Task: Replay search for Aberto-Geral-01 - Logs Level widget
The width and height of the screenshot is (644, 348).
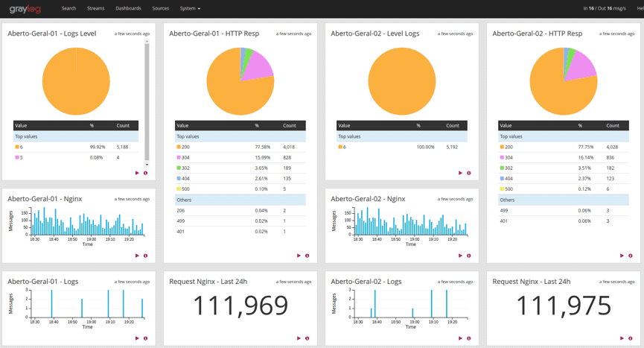Action: (137, 173)
